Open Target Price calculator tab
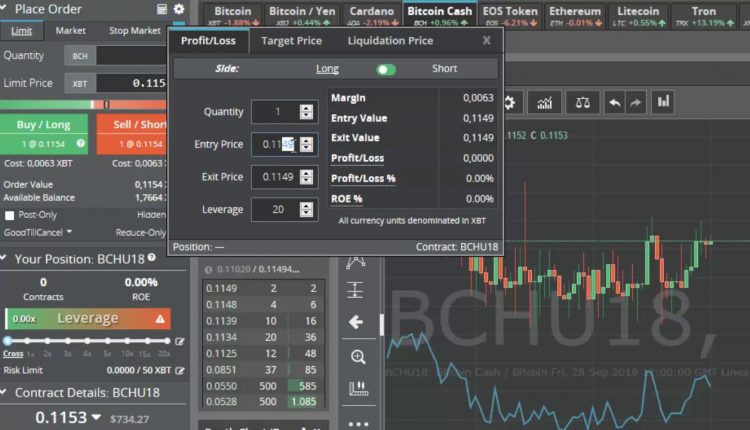750x430 pixels. [291, 41]
